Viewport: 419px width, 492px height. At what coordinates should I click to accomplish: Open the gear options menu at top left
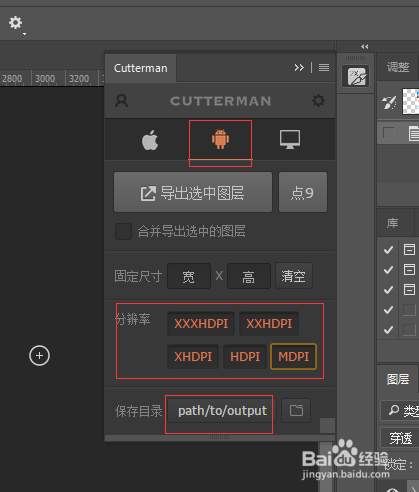(16, 23)
